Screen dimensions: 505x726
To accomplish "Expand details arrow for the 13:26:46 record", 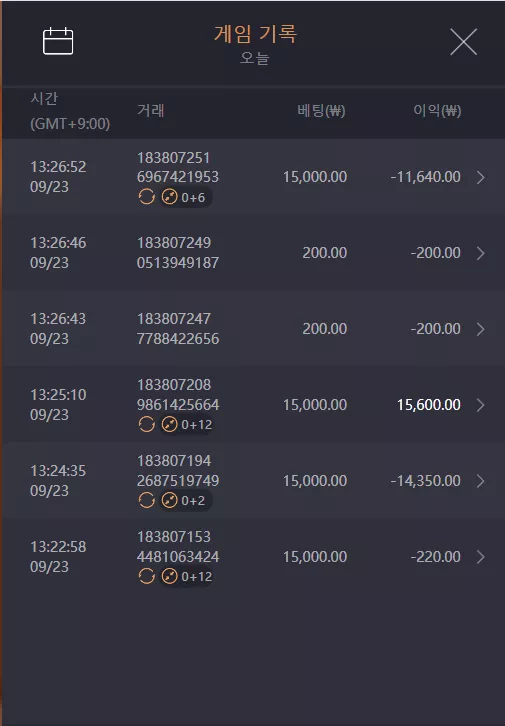I will [481, 253].
